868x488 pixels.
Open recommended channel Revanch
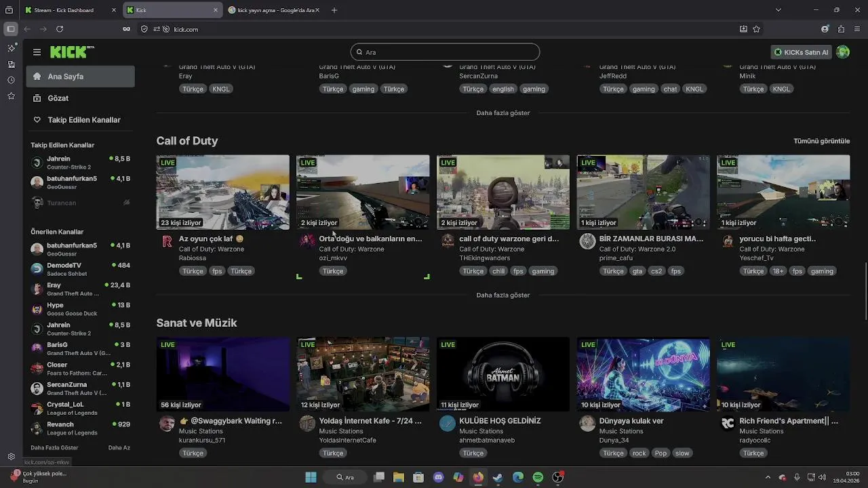(x=80, y=428)
